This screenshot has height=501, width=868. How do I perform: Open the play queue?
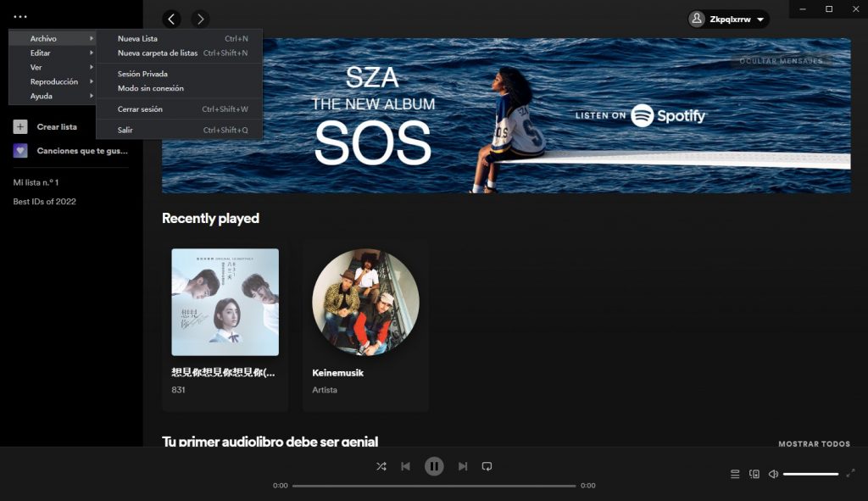tap(734, 474)
